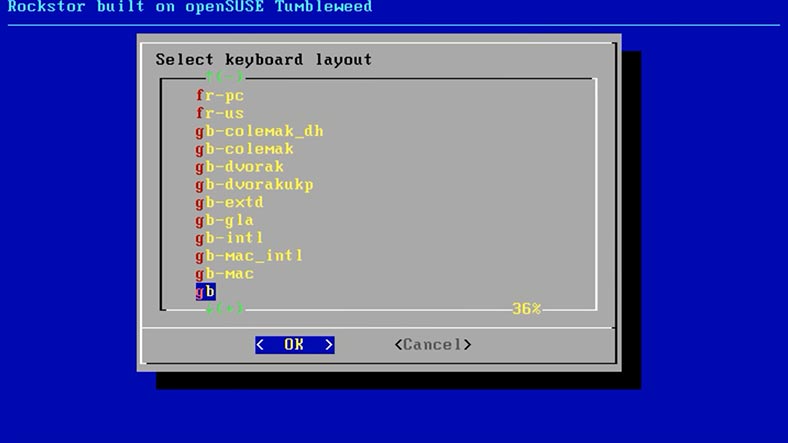The height and width of the screenshot is (443, 788).
Task: Choose the gb-mac_intl keyboard layout
Action: pyautogui.click(x=249, y=256)
